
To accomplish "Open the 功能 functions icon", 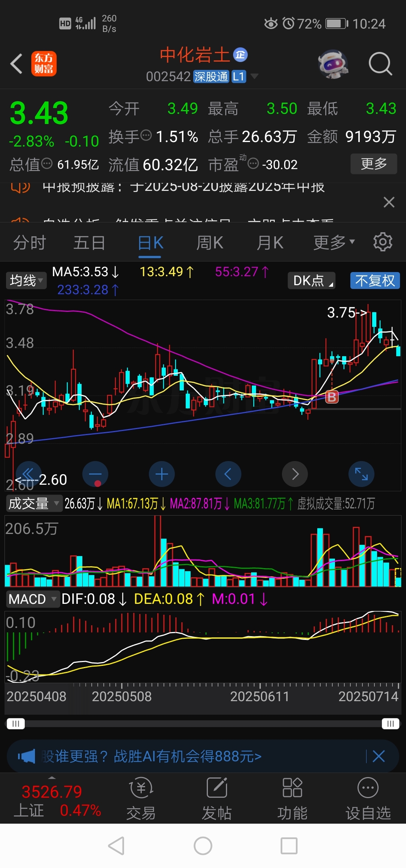I will tap(292, 798).
